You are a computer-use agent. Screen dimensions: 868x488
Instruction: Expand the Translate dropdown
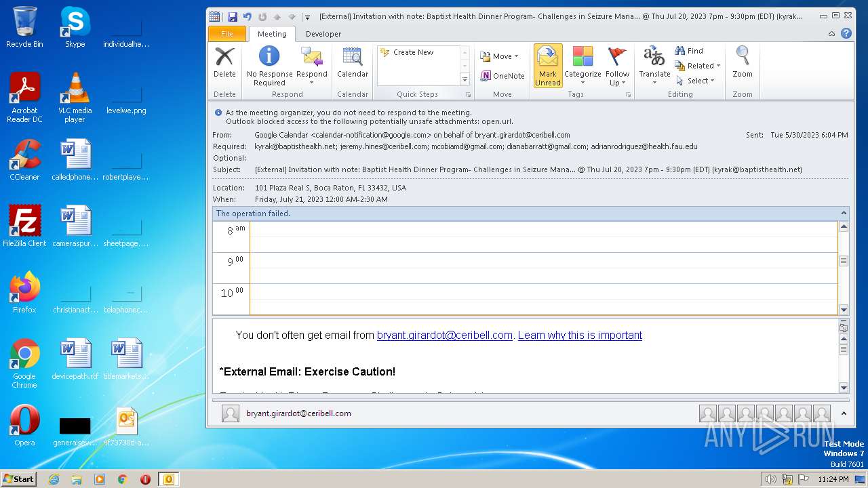(654, 83)
